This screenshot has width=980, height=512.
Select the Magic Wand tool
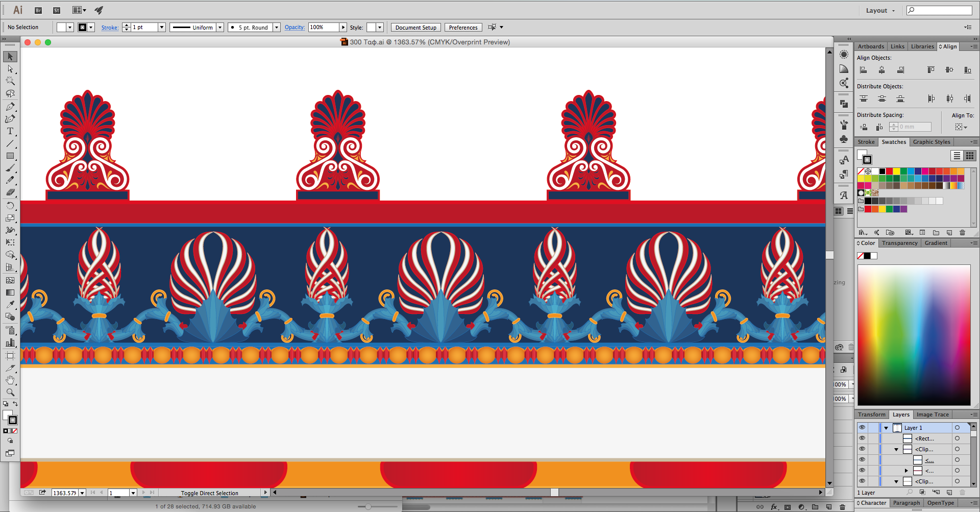pos(10,81)
